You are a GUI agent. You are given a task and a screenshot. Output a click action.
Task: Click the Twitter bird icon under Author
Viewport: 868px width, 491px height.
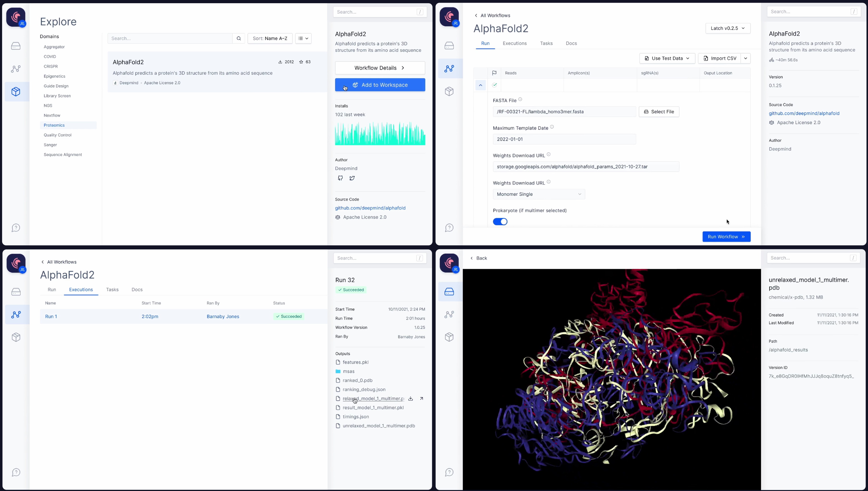pyautogui.click(x=352, y=178)
